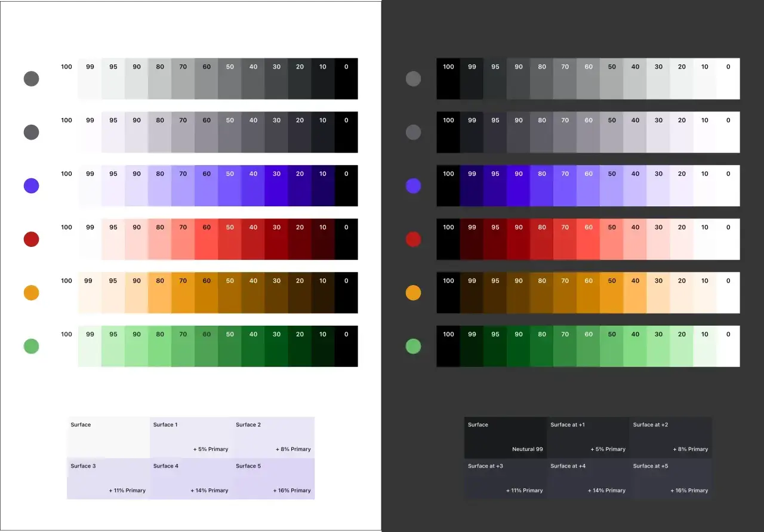
Task: Choose red tone 40 in the white panel
Action: (253, 239)
